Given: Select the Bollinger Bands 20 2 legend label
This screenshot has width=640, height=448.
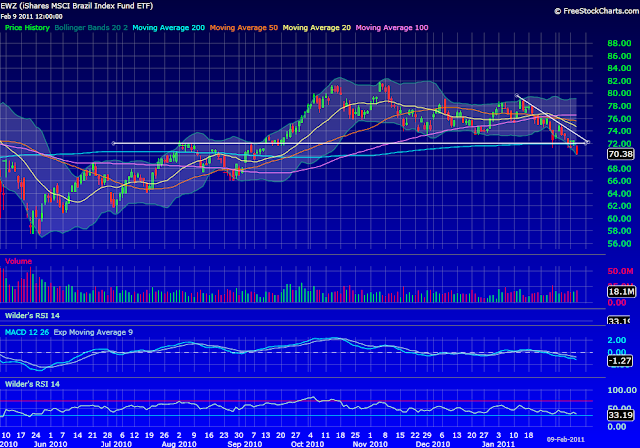Looking at the screenshot, I should [91, 28].
